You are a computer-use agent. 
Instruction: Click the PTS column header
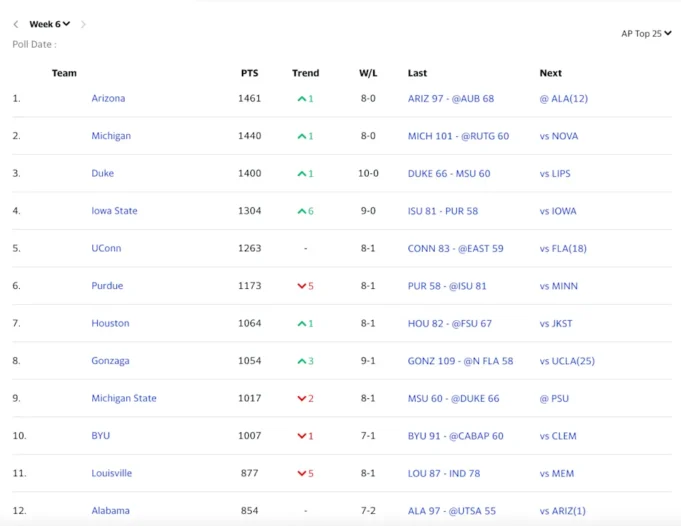[249, 73]
